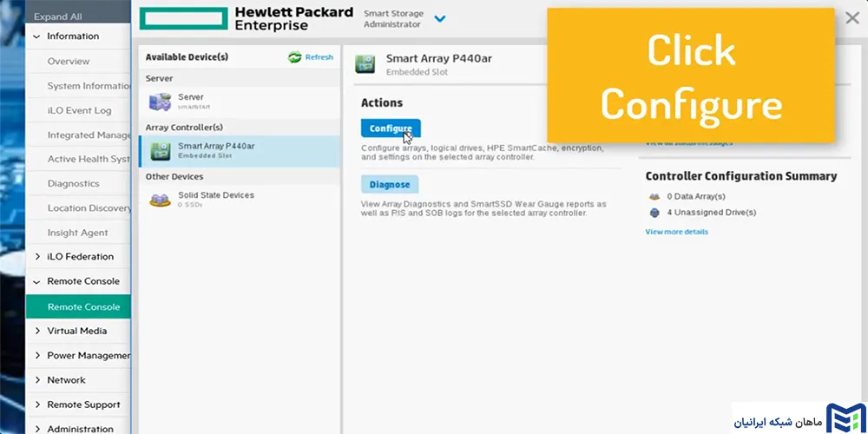Click the Unassigned Drive(s) summary icon

[x=654, y=213]
